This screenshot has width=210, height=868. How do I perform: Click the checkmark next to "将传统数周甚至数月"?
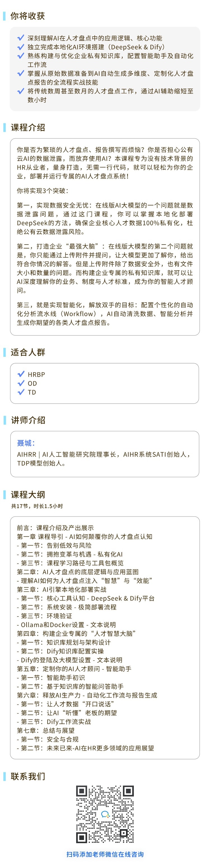tap(20, 91)
